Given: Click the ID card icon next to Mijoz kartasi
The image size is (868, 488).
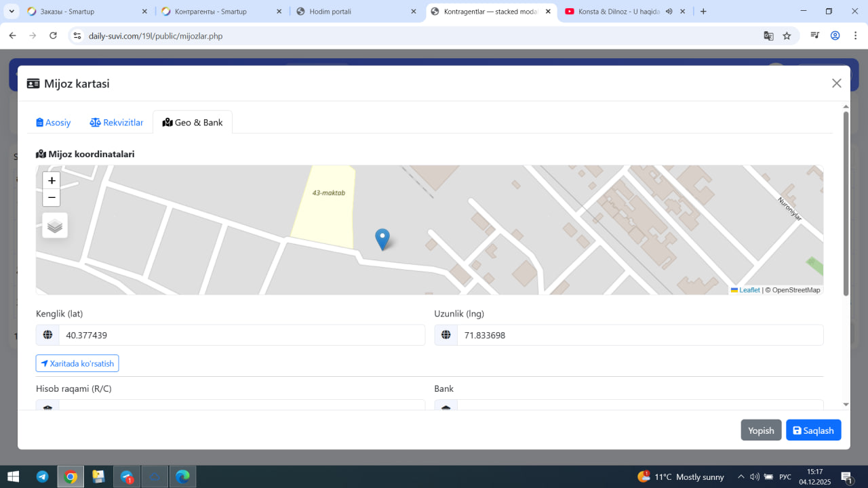Looking at the screenshot, I should tap(33, 84).
